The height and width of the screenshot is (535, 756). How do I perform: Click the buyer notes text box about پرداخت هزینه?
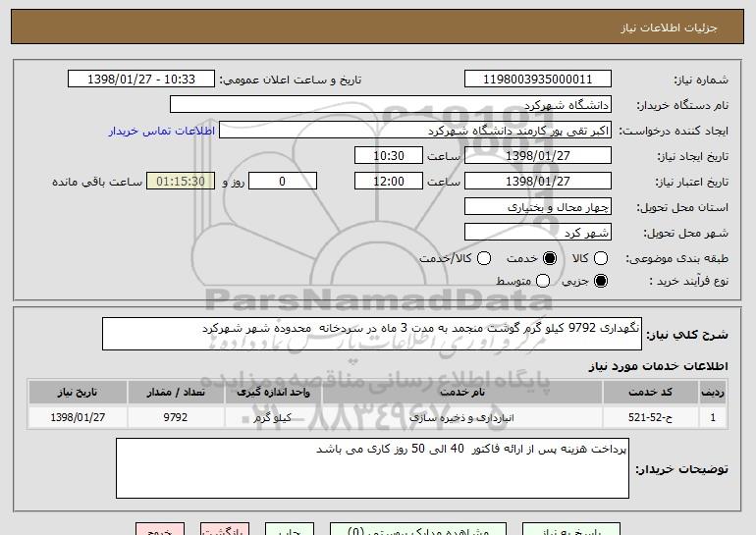tap(372, 468)
